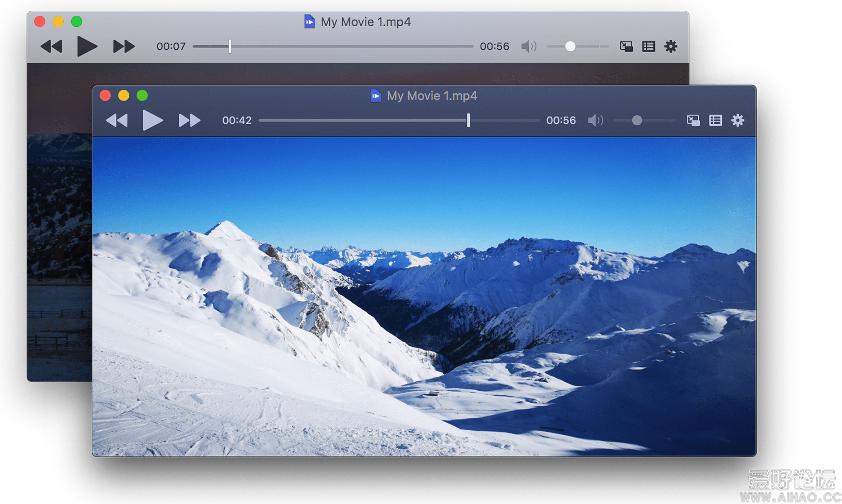Mute the speaker in the front window
This screenshot has height=504, width=842.
coord(595,121)
